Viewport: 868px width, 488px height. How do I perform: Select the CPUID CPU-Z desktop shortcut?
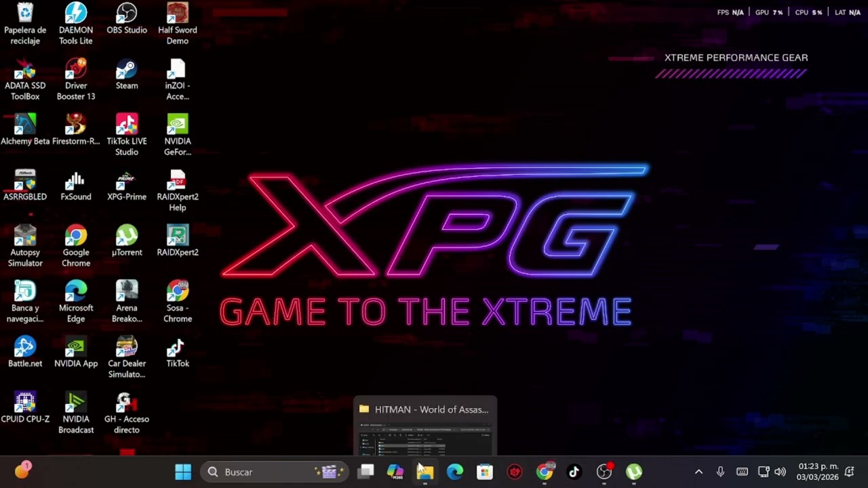tap(25, 407)
